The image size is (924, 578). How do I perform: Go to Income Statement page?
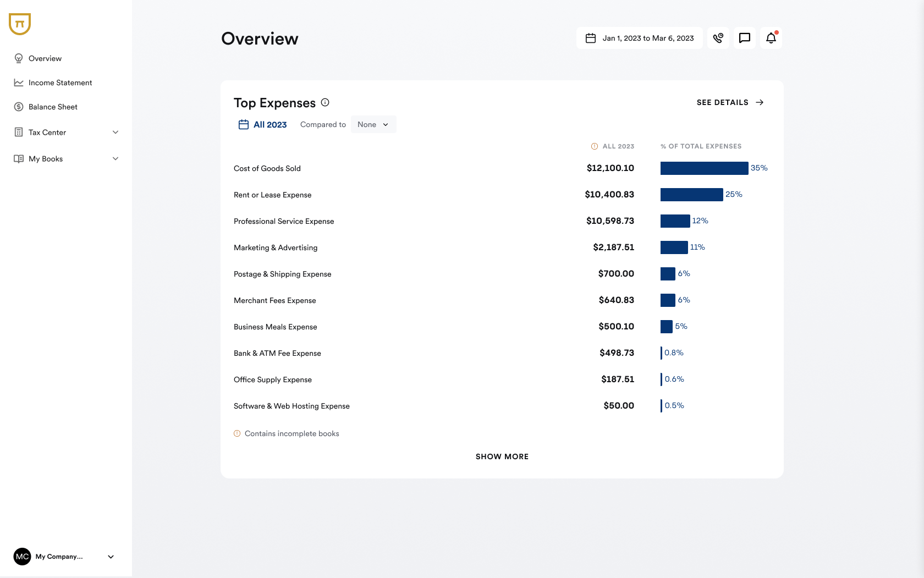[60, 82]
